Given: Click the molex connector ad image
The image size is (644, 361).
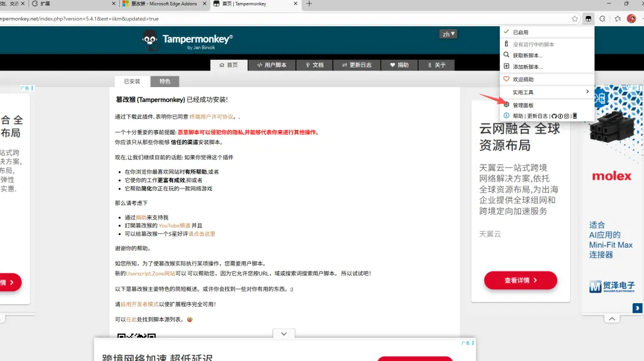Looking at the screenshot, I should pos(612,126).
